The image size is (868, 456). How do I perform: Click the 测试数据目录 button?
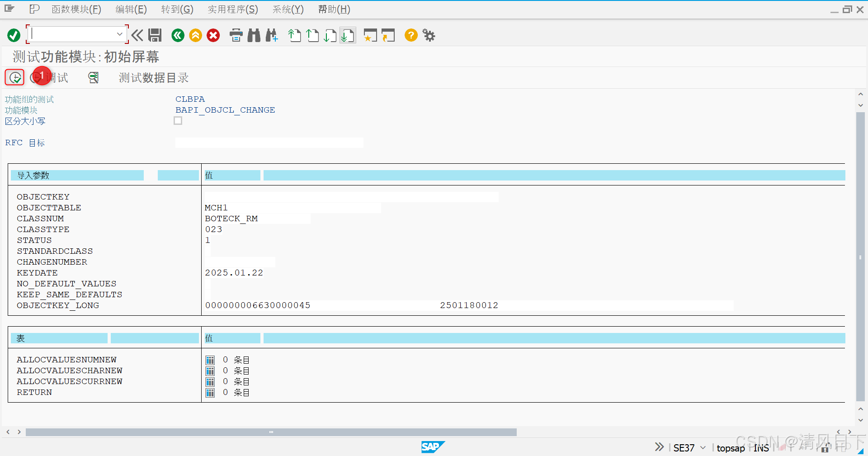point(154,78)
